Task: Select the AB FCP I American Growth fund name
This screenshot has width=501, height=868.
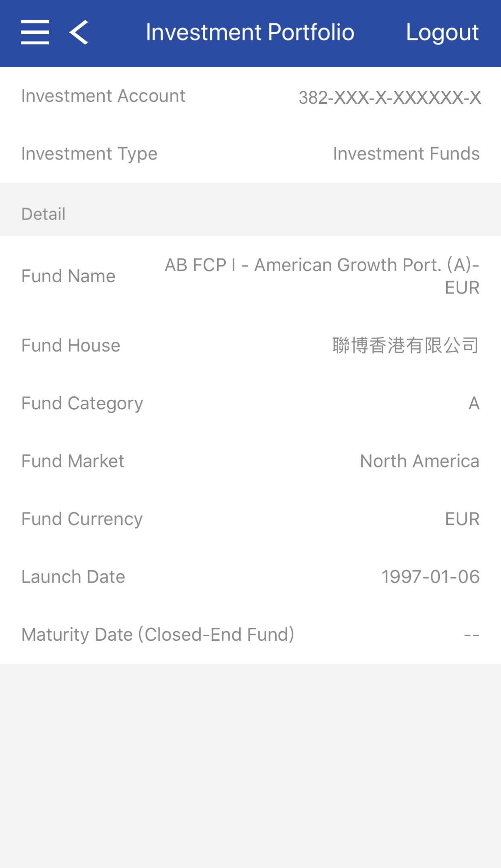Action: coord(322,276)
